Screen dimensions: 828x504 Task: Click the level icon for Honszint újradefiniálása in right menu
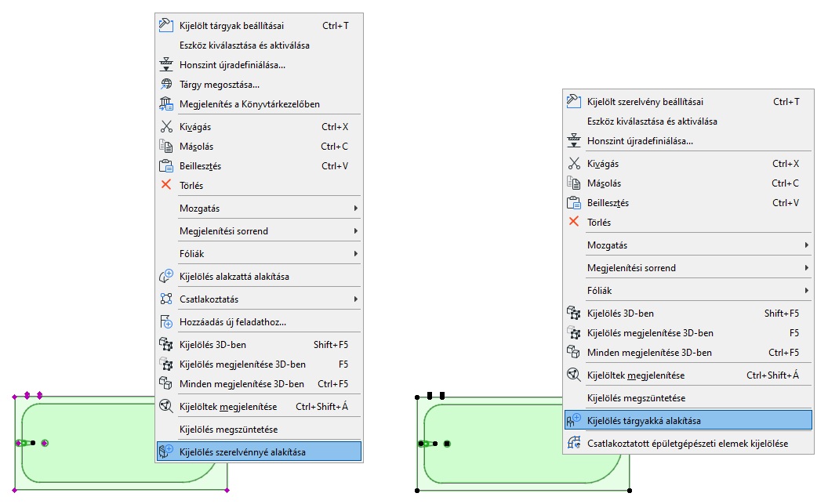[573, 140]
